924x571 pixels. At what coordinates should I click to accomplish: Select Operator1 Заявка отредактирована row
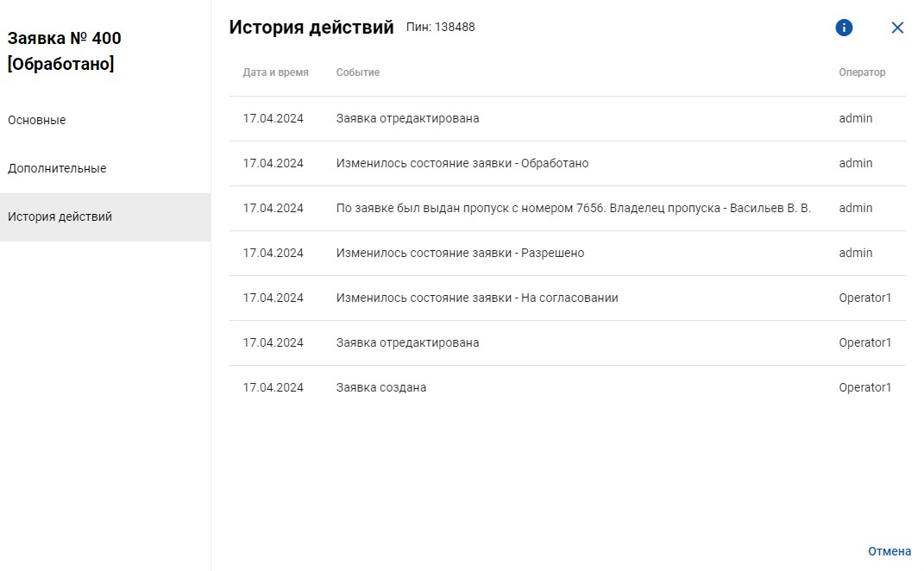click(568, 342)
